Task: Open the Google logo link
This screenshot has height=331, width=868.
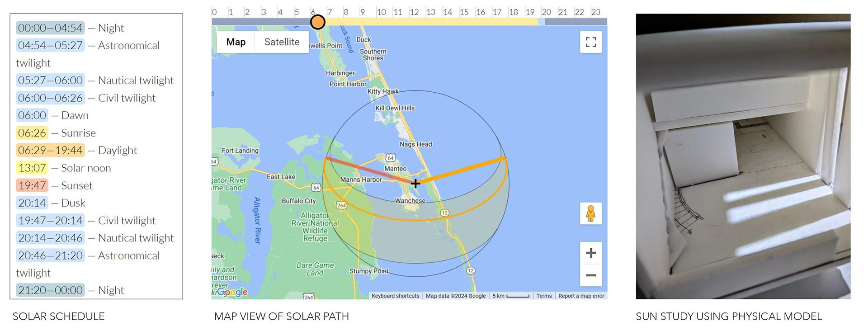Action: click(x=232, y=292)
